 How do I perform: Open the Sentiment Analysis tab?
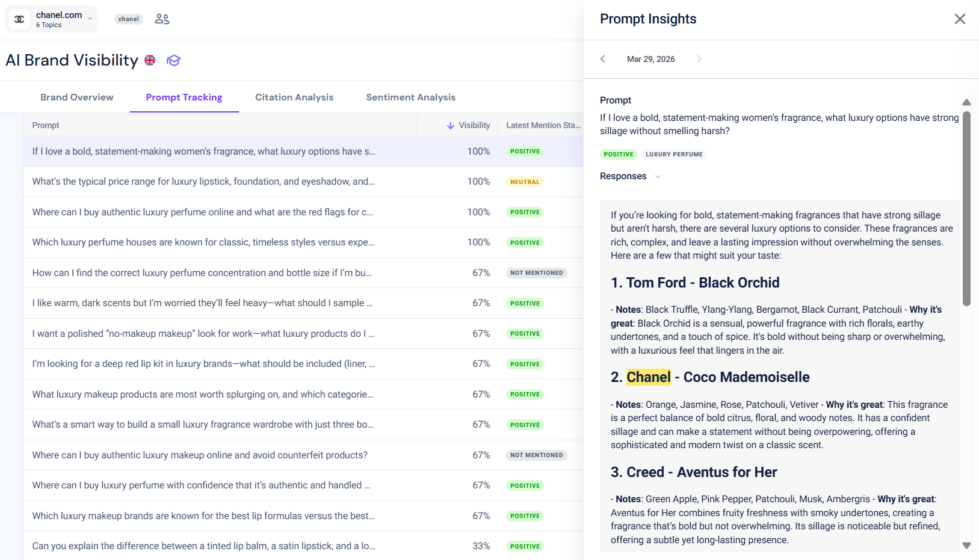click(x=411, y=97)
